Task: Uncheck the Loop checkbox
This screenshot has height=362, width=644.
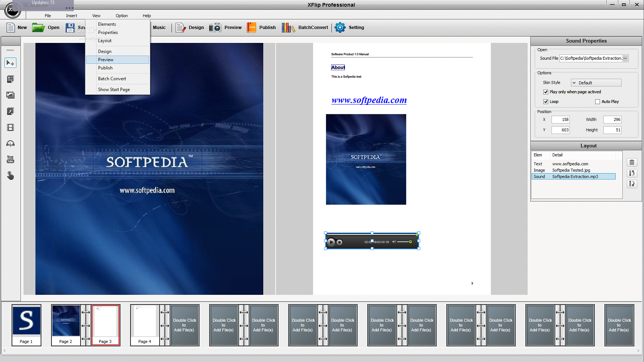Action: tap(546, 102)
